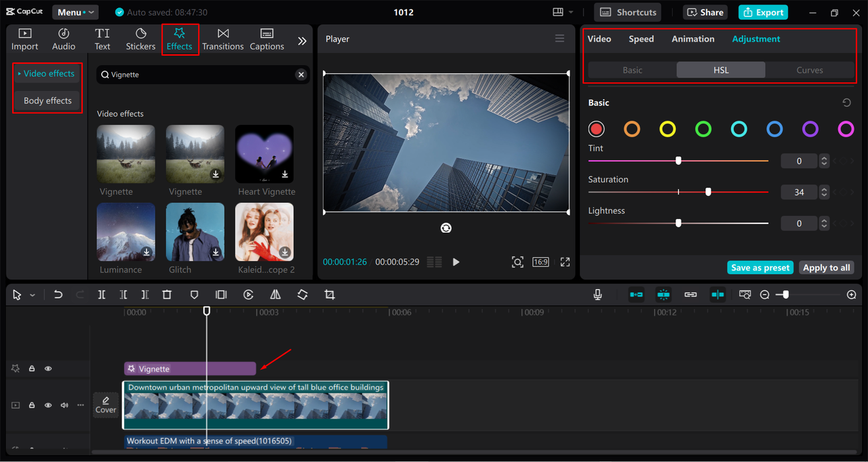The width and height of the screenshot is (868, 462).
Task: Hide the Vignette effect track with eye
Action: click(x=48, y=368)
